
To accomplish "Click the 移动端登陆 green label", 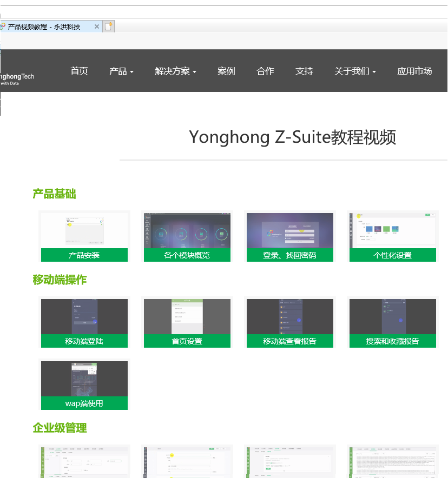I will 84,341.
